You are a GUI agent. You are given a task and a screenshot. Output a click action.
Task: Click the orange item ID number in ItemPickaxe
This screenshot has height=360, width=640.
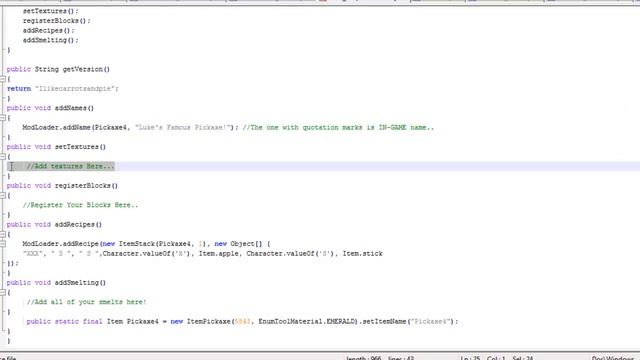[242, 322]
